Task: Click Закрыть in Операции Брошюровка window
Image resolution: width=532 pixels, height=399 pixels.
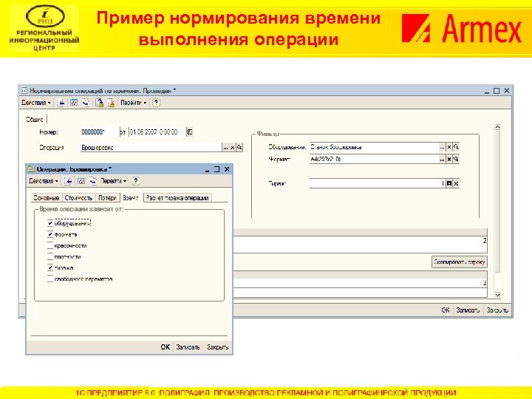Action: (x=217, y=347)
